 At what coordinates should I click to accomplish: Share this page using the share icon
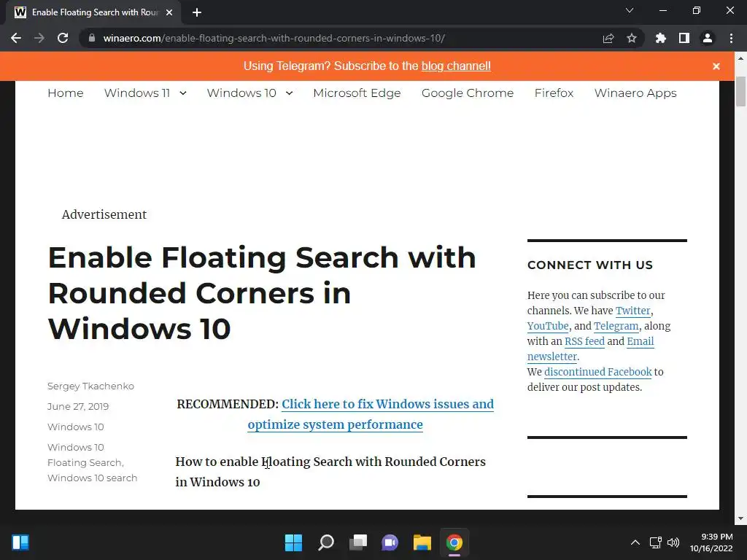(x=608, y=38)
